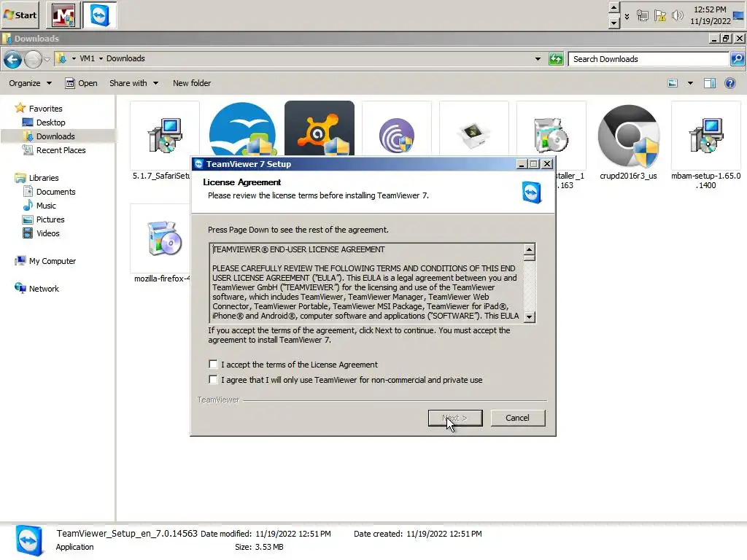Show hidden tray icons chevron

tap(627, 16)
